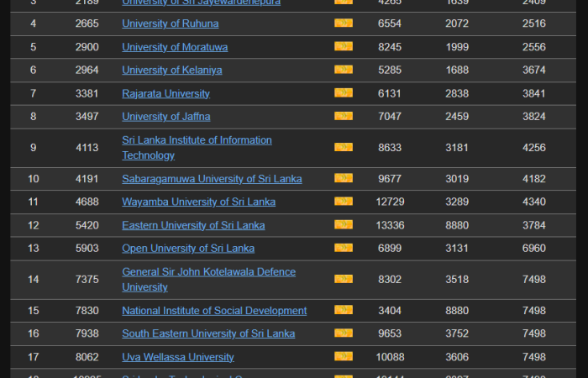Click the flag icon in Uva Wellassa University row
This screenshot has height=378, width=588.
click(343, 356)
